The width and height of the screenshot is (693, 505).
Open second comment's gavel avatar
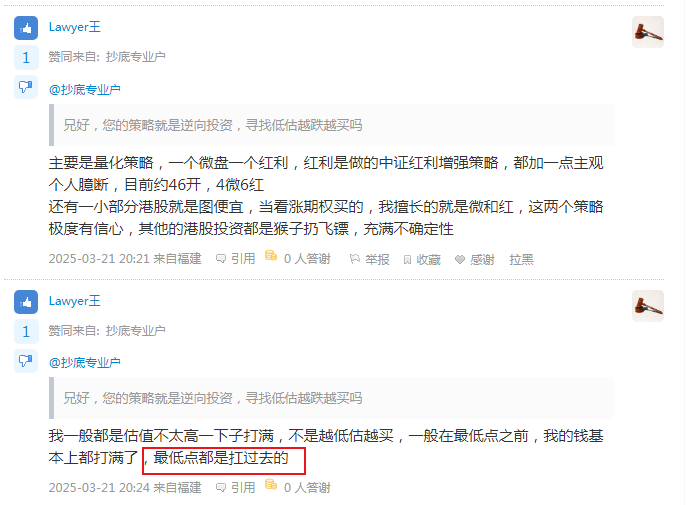[647, 306]
